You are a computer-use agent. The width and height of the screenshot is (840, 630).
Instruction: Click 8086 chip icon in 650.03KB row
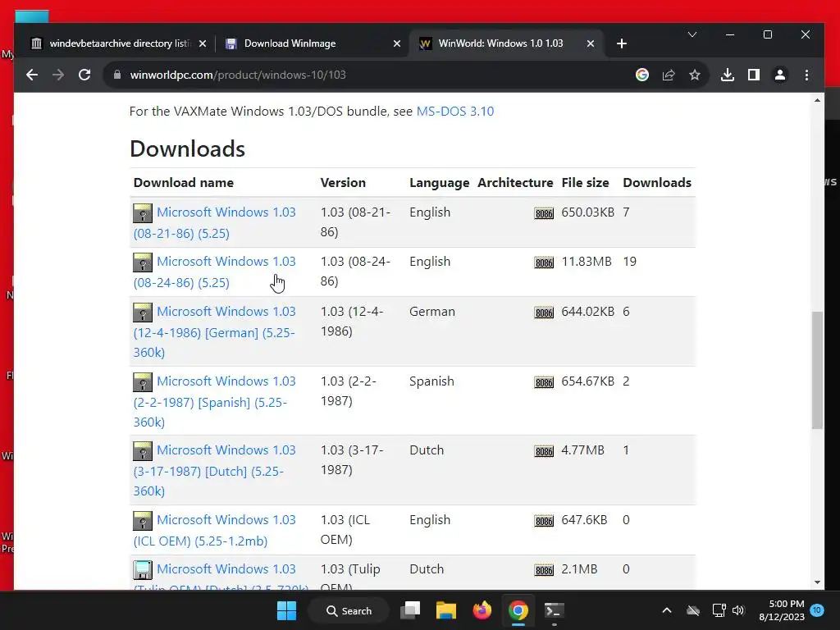click(544, 214)
